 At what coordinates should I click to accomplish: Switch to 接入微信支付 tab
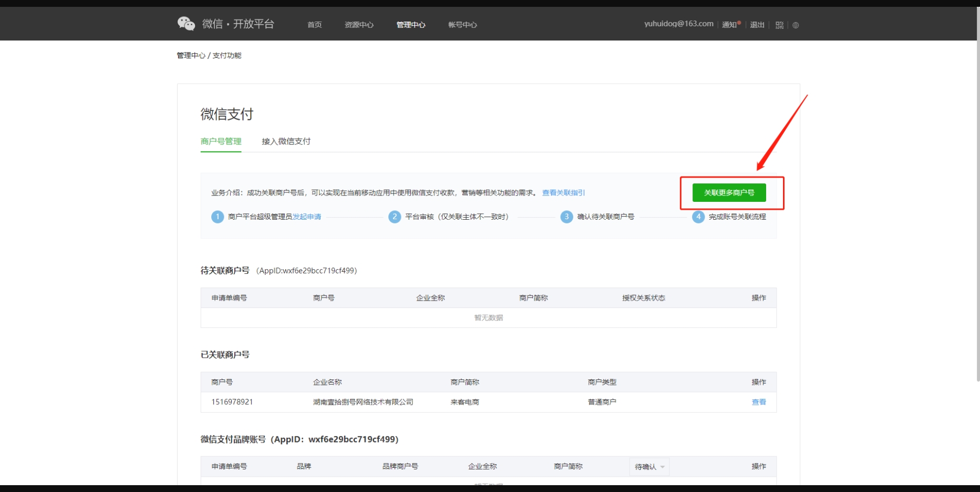(x=286, y=141)
